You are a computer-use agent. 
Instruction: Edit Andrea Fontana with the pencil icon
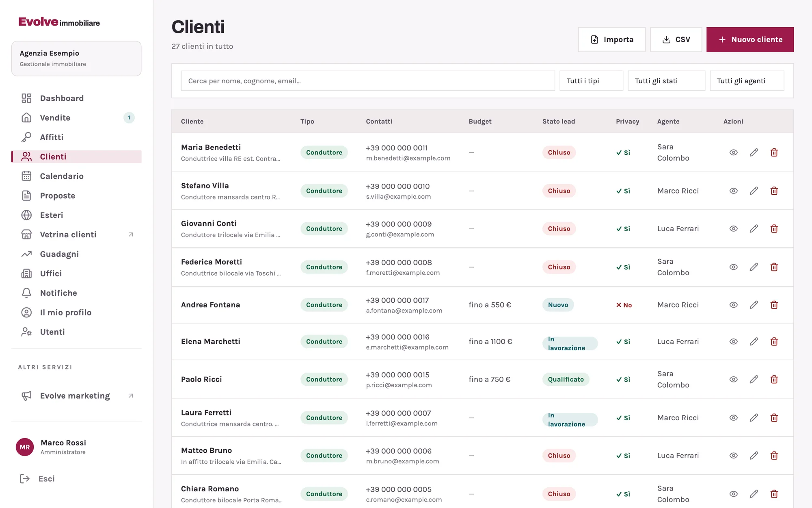[754, 305]
